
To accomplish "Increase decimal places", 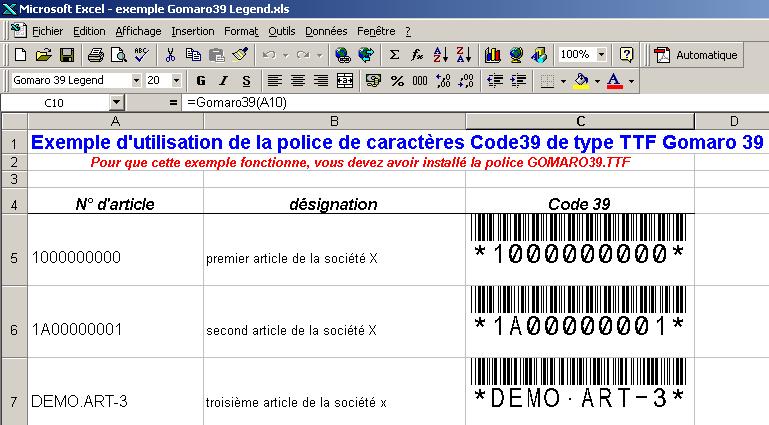I will [x=443, y=80].
